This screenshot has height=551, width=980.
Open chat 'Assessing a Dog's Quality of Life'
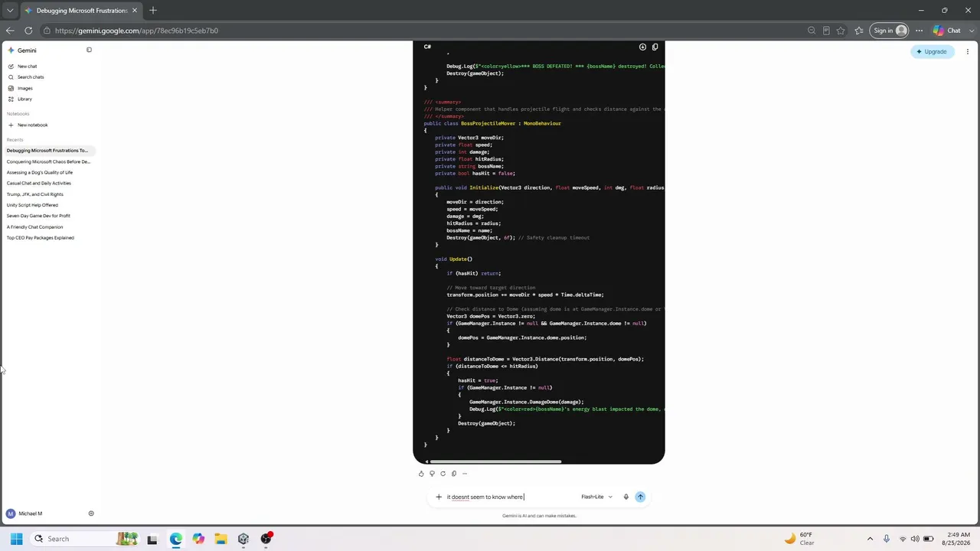coord(40,172)
